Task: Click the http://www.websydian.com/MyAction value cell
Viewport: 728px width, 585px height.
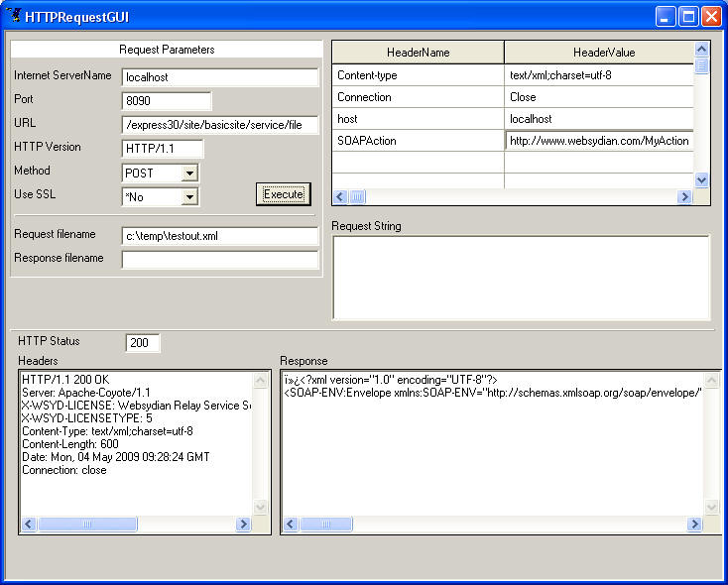Action: click(599, 141)
